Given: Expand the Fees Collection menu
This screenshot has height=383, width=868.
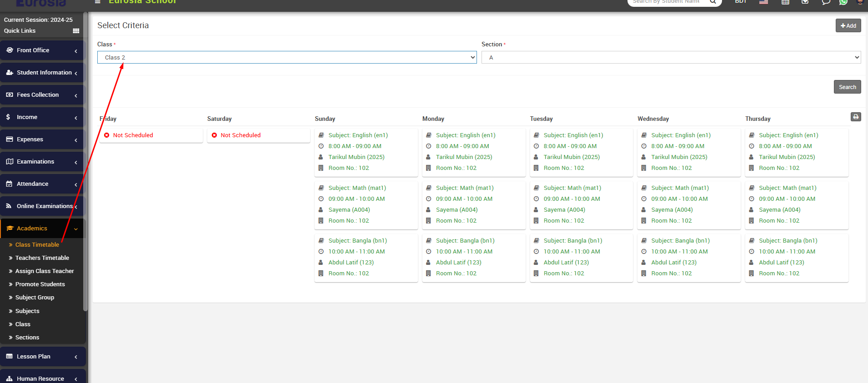Looking at the screenshot, I should click(42, 95).
